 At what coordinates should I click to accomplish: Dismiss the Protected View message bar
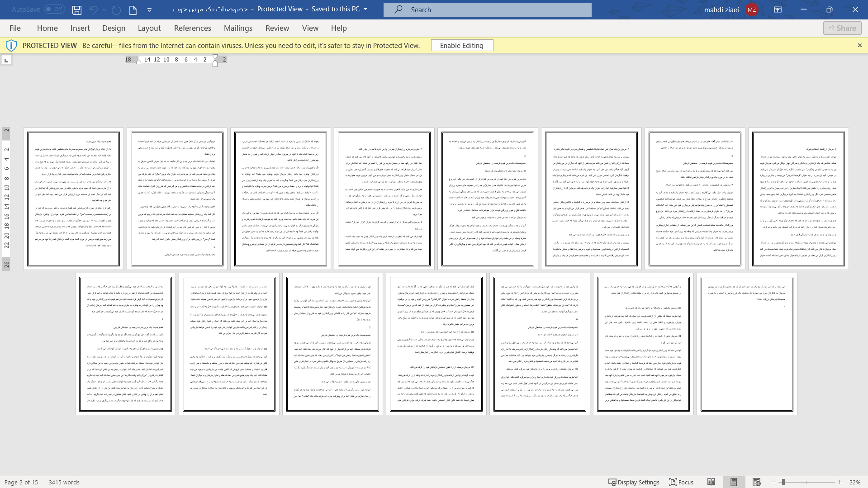tap(860, 45)
